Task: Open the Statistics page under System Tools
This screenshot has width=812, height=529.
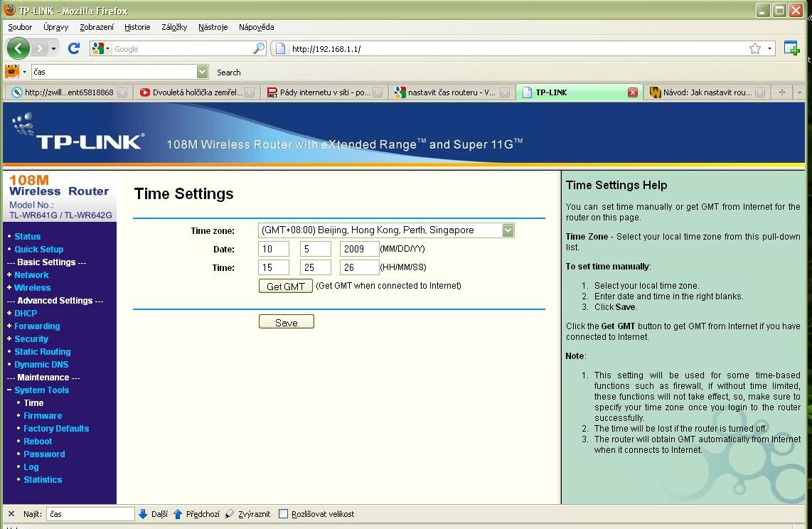Action: click(x=43, y=480)
